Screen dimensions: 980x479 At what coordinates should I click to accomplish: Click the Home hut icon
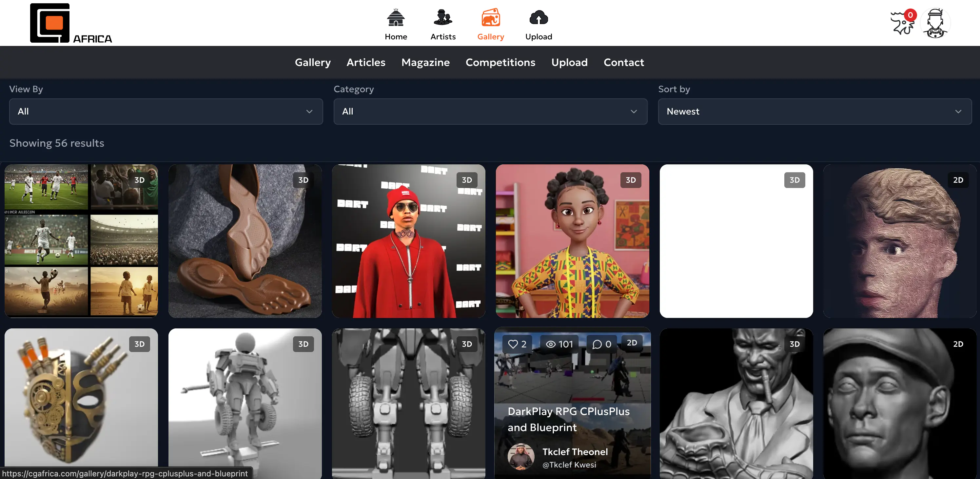pos(396,17)
